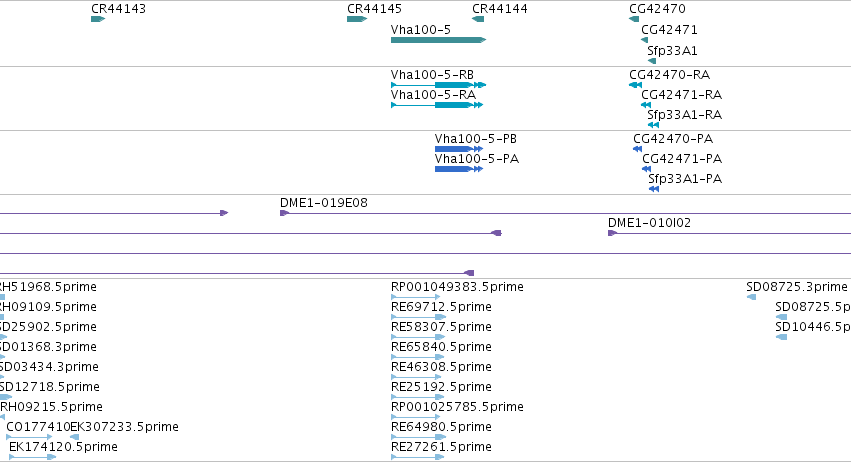Select the Vha100-5 gene label
Viewport: 851px width, 462px height.
pyautogui.click(x=421, y=30)
